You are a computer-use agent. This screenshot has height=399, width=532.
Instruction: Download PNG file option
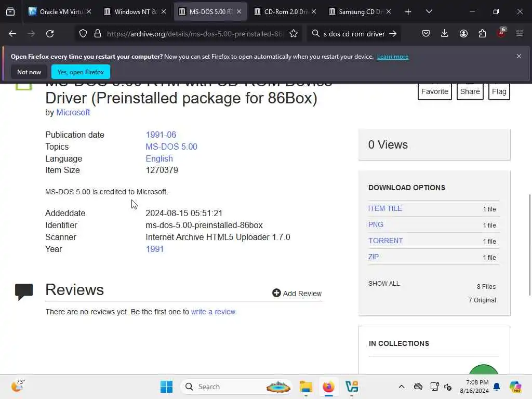point(376,224)
